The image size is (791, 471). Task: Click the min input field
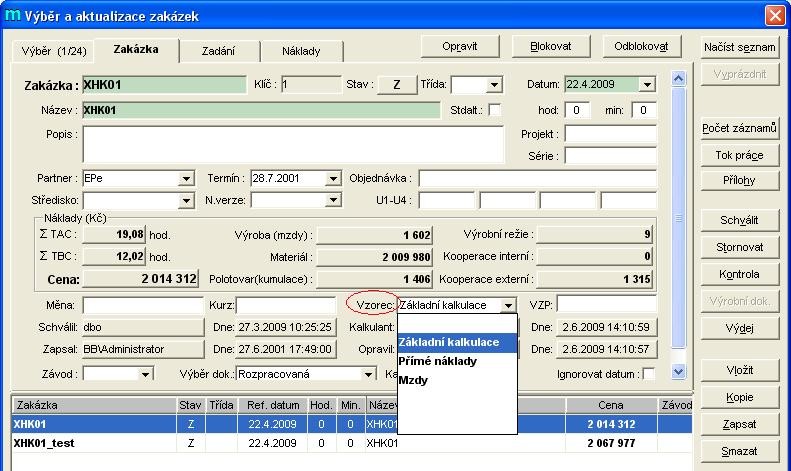pyautogui.click(x=644, y=110)
